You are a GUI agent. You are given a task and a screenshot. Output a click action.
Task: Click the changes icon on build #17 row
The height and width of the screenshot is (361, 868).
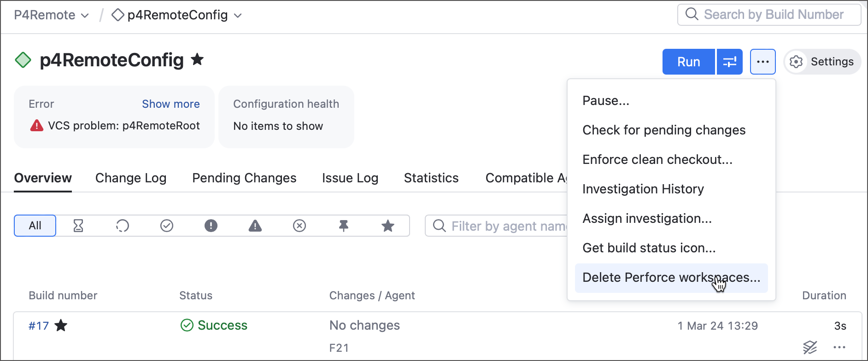[x=809, y=348]
